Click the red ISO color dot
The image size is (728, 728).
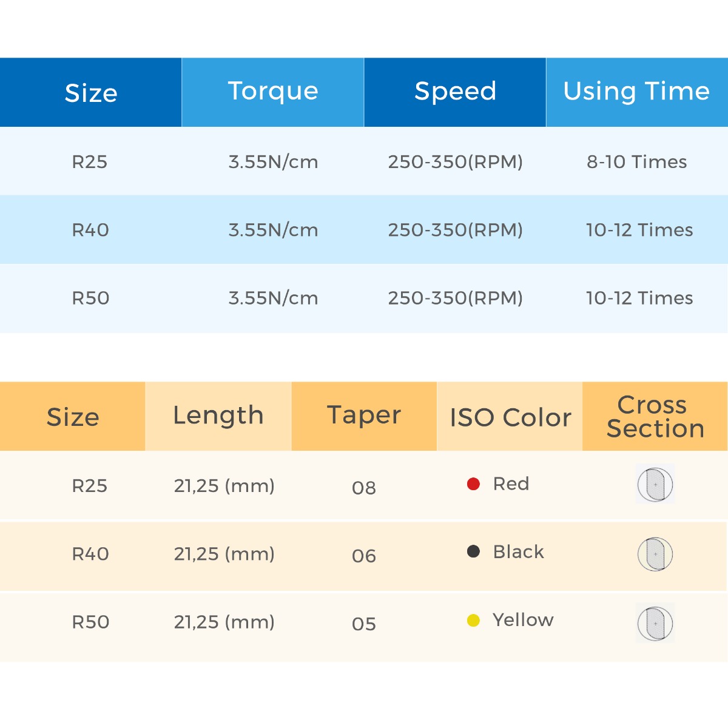click(473, 484)
